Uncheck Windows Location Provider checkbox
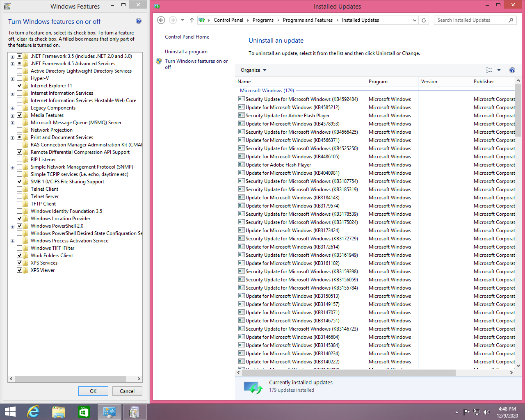 (19, 219)
